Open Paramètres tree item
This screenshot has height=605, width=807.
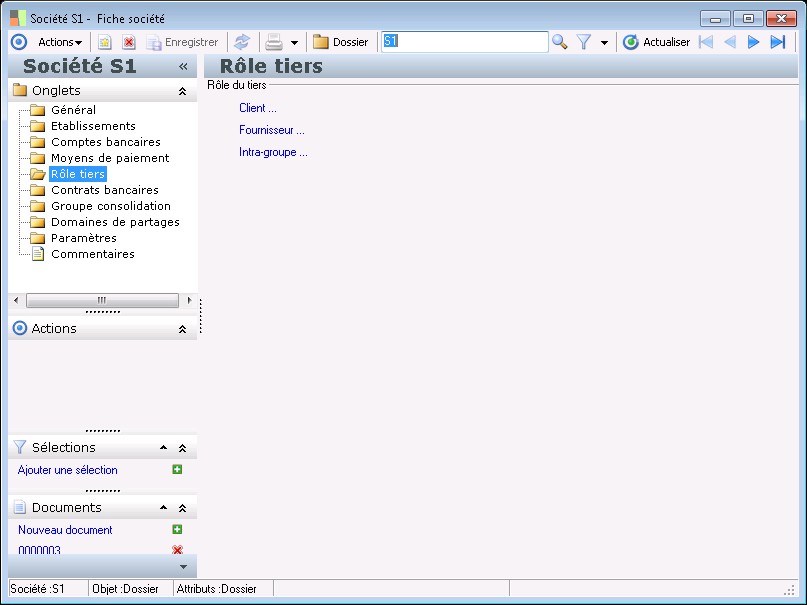(83, 238)
